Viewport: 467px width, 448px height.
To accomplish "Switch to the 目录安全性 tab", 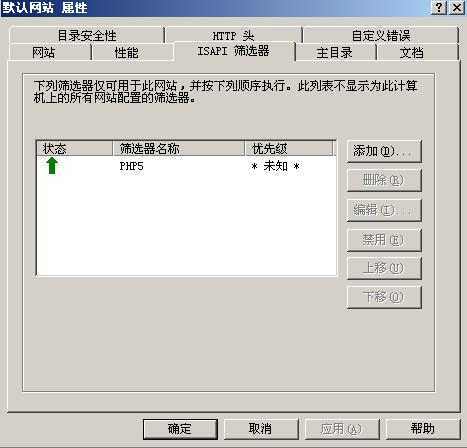I will pos(87,35).
